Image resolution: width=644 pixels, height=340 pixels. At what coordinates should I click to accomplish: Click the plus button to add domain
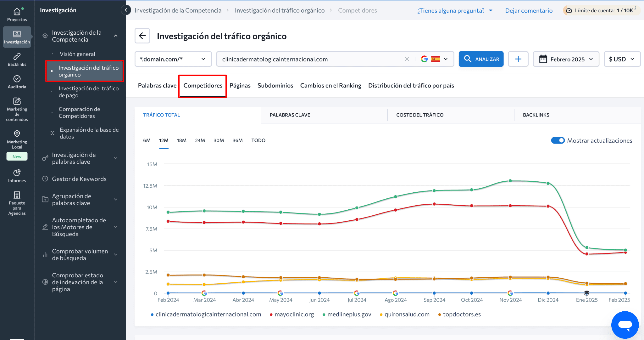click(518, 59)
